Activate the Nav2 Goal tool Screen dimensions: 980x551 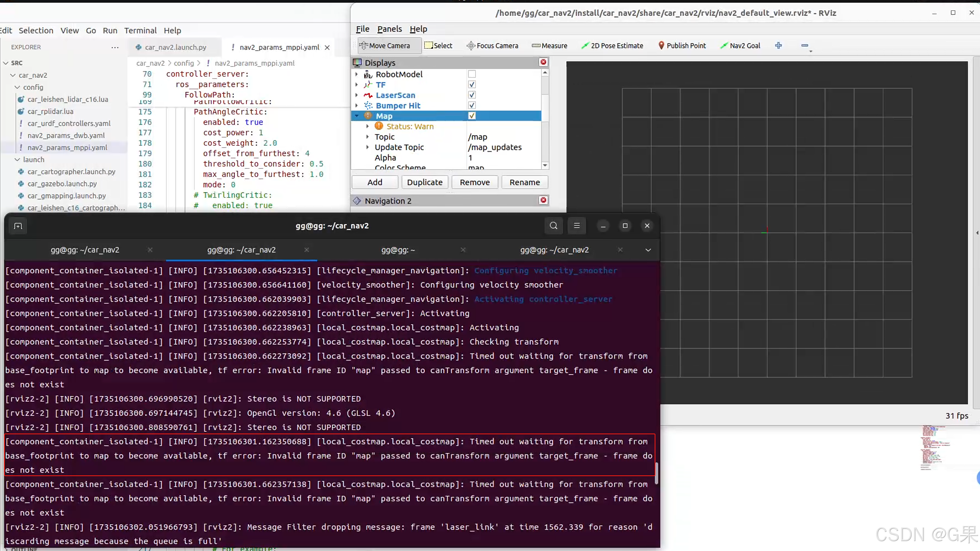point(740,46)
